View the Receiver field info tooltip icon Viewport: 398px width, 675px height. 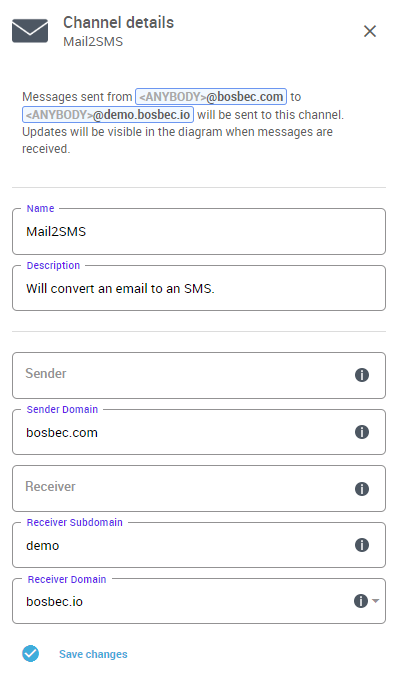361,489
